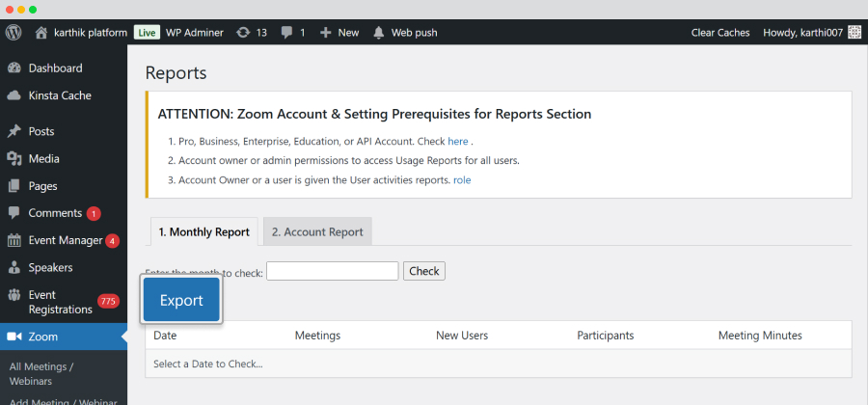Click the home icon beside karthik platform

pyautogui.click(x=41, y=33)
